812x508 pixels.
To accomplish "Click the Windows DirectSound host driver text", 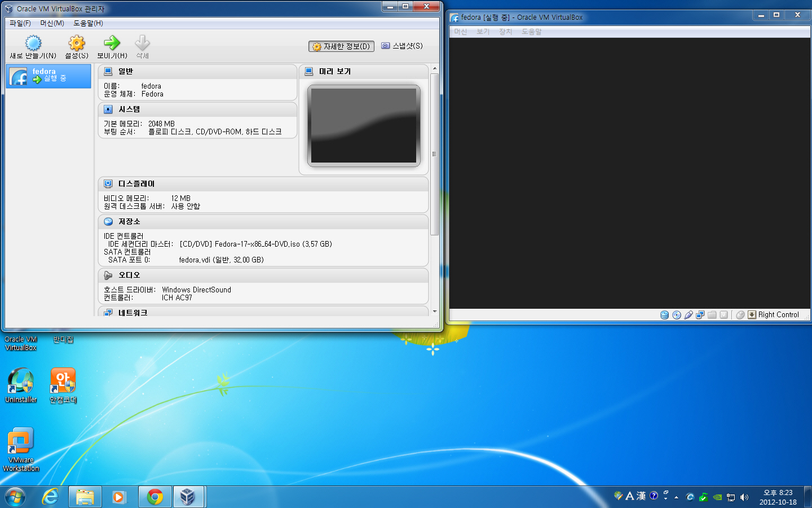I will coord(196,290).
